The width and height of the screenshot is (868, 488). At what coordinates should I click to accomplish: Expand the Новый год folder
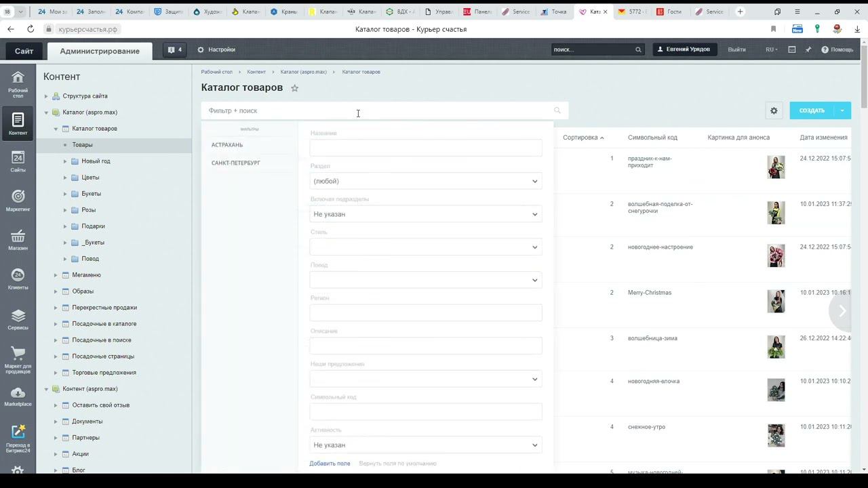click(x=65, y=161)
